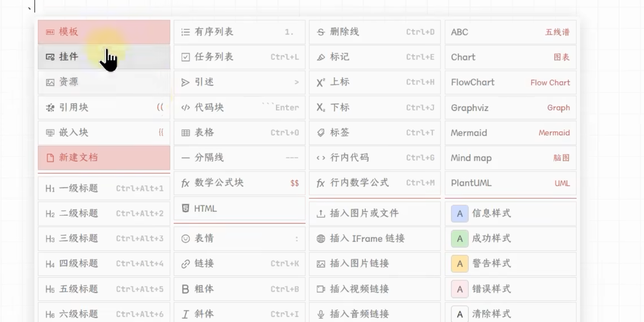Apply the success style (成功样式) green swatch
This screenshot has height=322, width=644.
460,239
